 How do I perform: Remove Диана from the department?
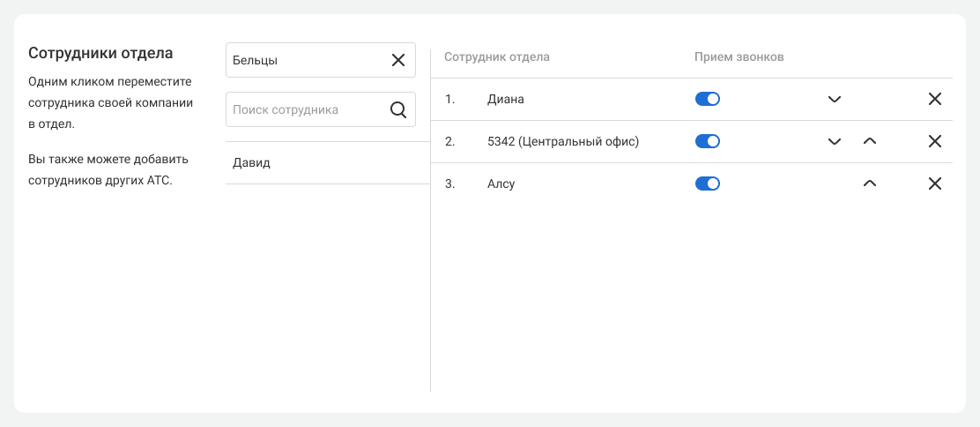click(x=935, y=99)
